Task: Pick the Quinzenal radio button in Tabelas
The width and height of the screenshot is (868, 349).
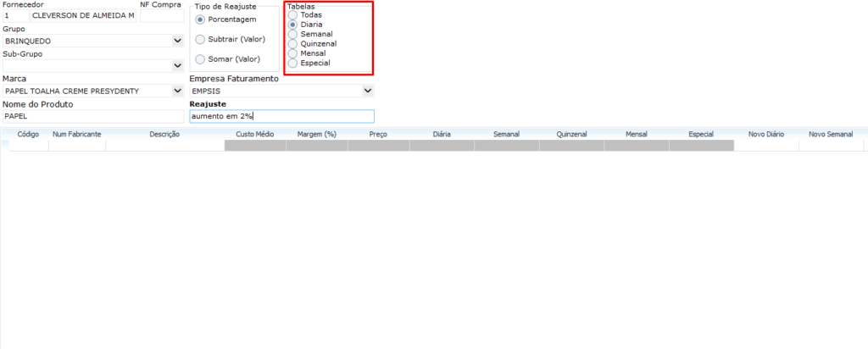Action: point(293,44)
